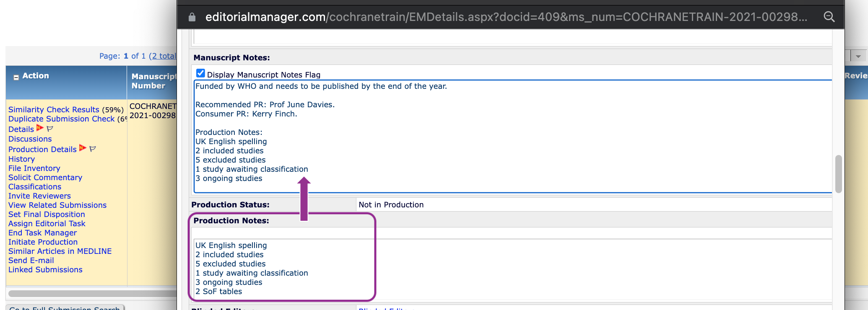Click the 2 total results link
This screenshot has height=310, width=868.
(x=164, y=56)
